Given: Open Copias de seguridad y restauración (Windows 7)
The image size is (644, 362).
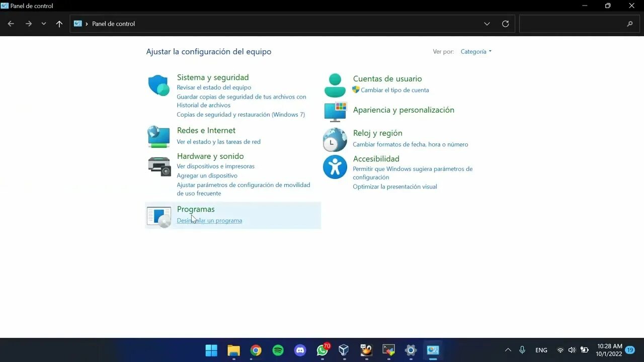Looking at the screenshot, I should [240, 115].
